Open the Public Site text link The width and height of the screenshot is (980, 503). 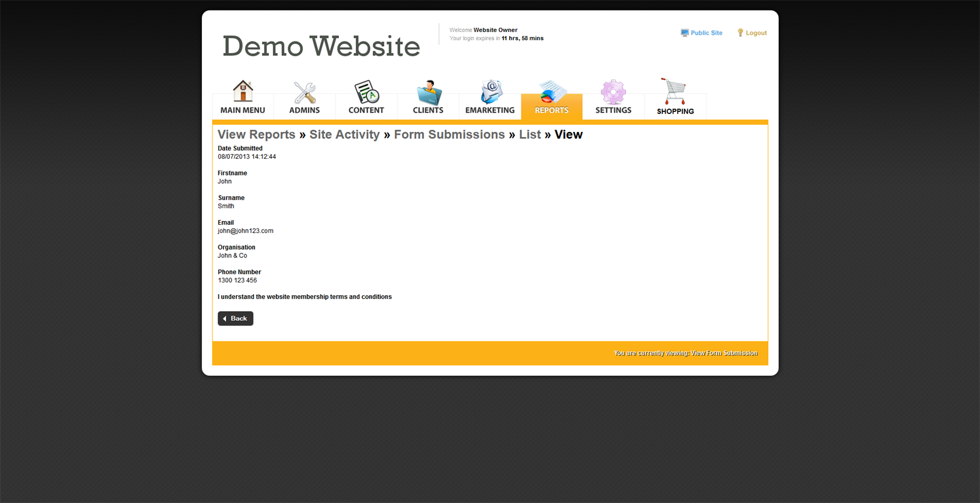(x=706, y=33)
